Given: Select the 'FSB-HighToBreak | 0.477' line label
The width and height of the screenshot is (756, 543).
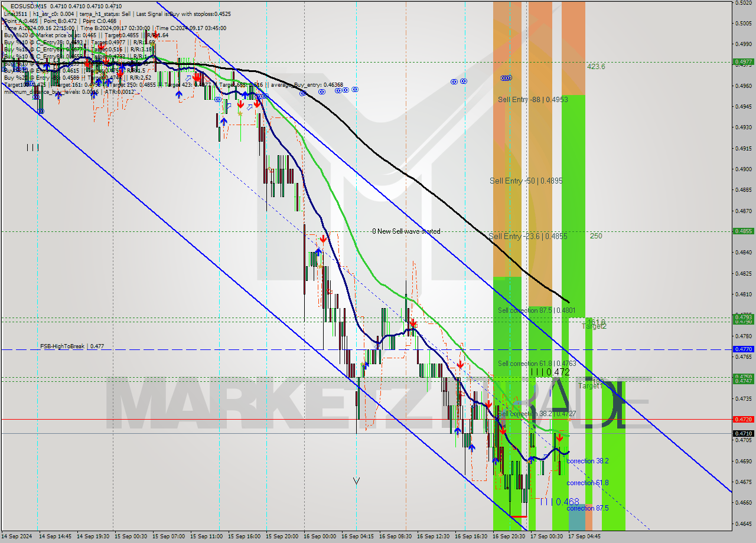Looking at the screenshot, I should point(72,346).
